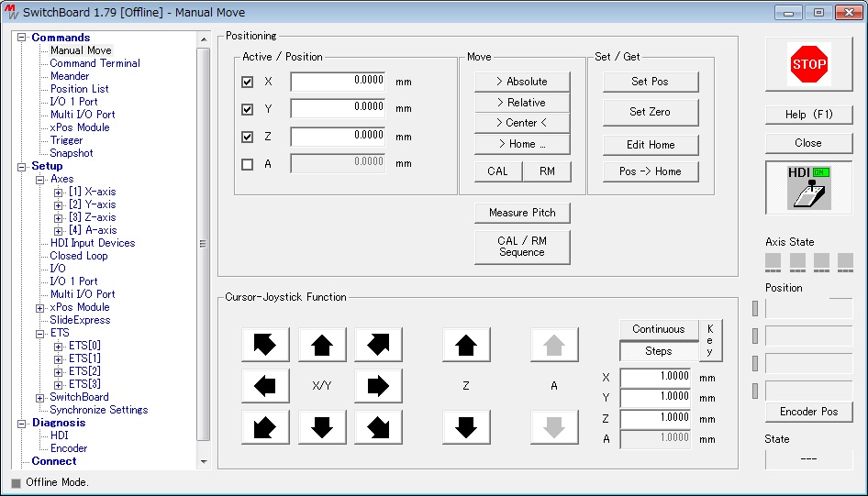Jog X/Y right with right arrow
Screen dimensions: 868x496
tap(378, 385)
